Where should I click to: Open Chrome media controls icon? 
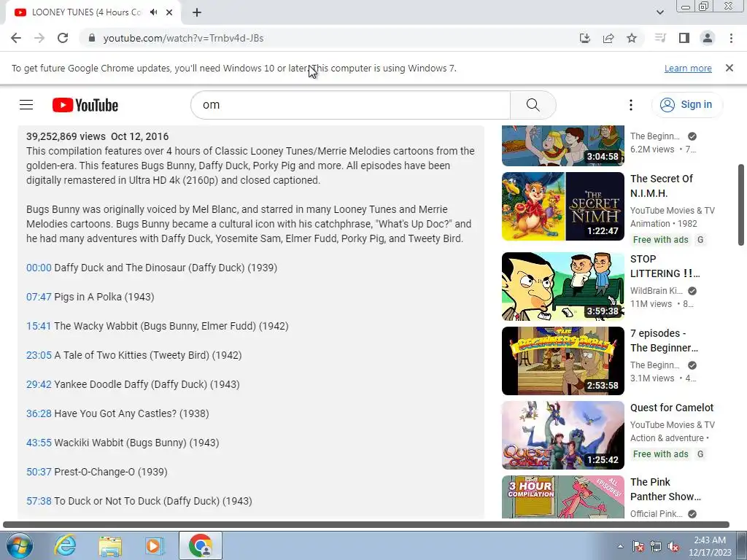660,38
